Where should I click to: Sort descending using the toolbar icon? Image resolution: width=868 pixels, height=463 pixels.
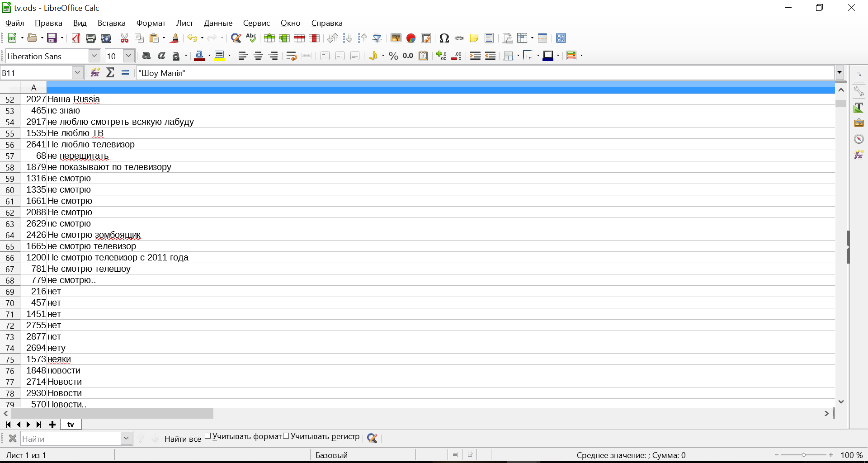coord(363,38)
